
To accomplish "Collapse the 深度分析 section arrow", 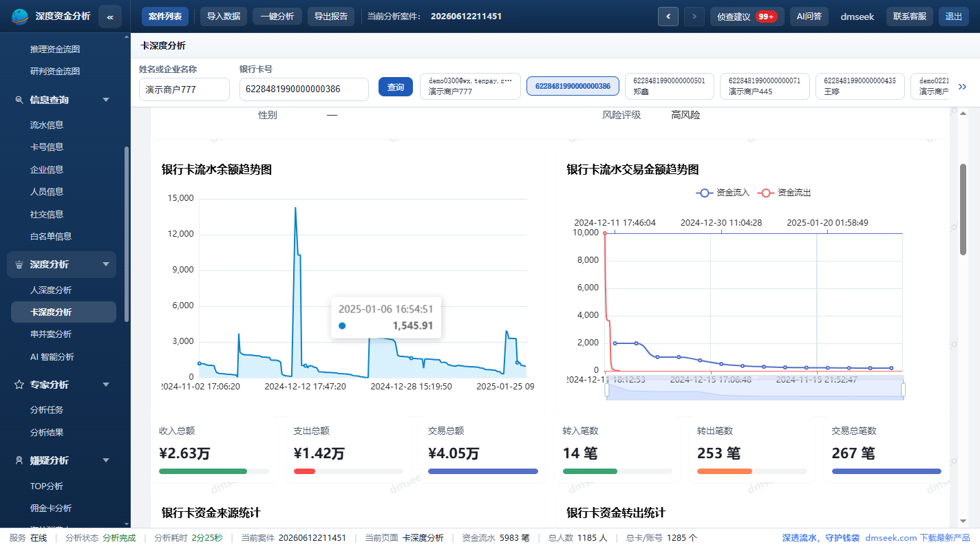I will 106,264.
